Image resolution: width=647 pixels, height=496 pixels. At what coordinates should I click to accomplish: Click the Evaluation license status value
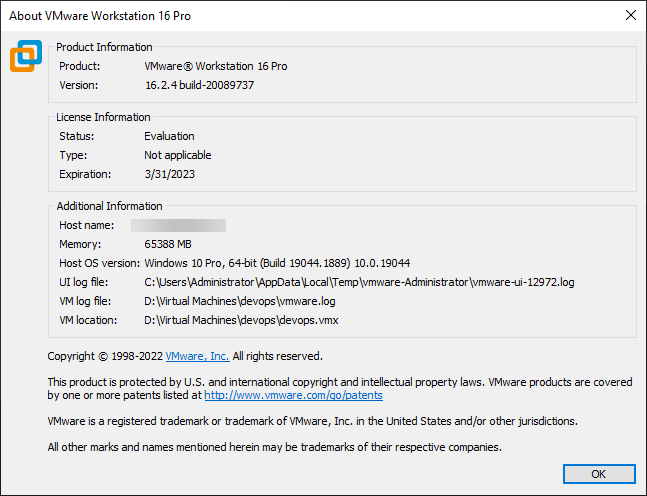(x=169, y=136)
